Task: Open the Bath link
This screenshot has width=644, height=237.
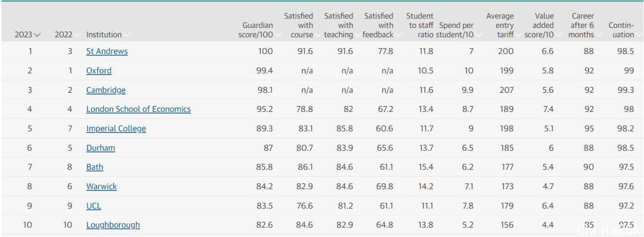Action: [x=94, y=167]
